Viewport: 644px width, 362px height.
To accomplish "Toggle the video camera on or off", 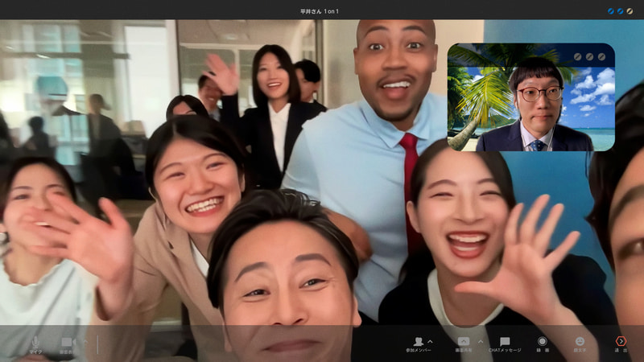I will [68, 342].
